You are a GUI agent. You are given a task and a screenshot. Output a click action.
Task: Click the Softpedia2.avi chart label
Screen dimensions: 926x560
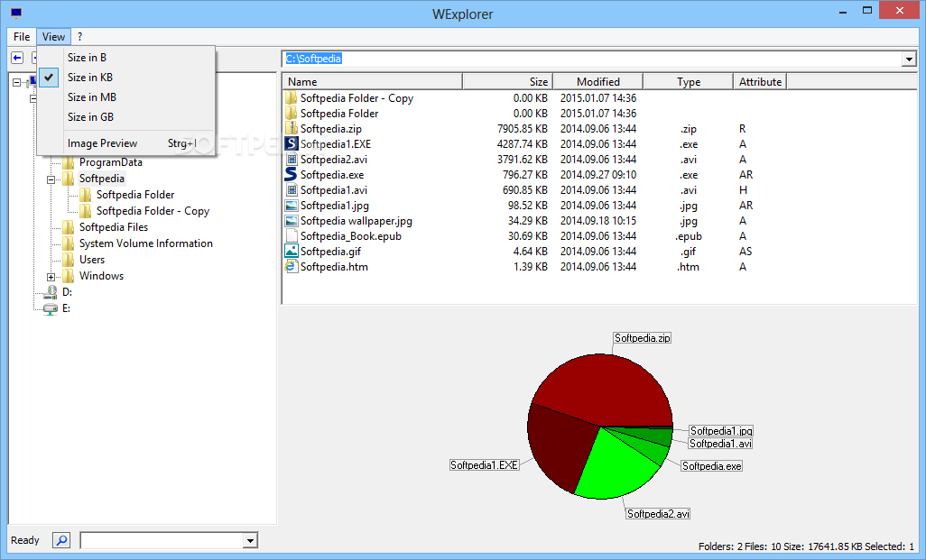(658, 514)
